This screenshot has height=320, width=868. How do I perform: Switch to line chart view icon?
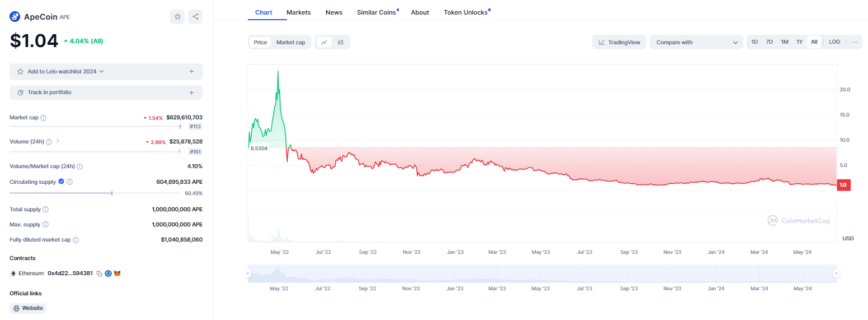pos(324,42)
